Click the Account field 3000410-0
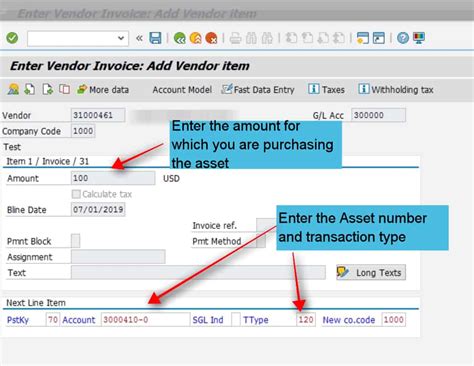Viewport: 474px width, 366px height. tap(145, 320)
